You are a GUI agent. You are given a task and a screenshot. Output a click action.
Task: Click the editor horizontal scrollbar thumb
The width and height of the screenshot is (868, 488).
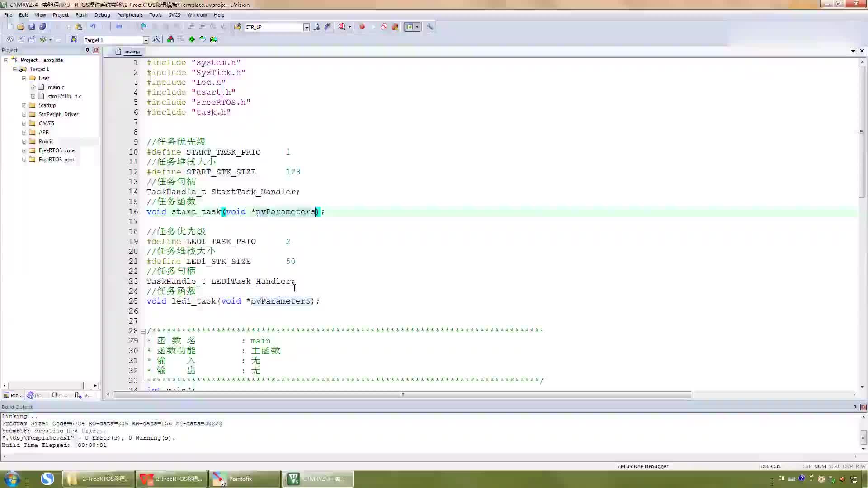(402, 395)
